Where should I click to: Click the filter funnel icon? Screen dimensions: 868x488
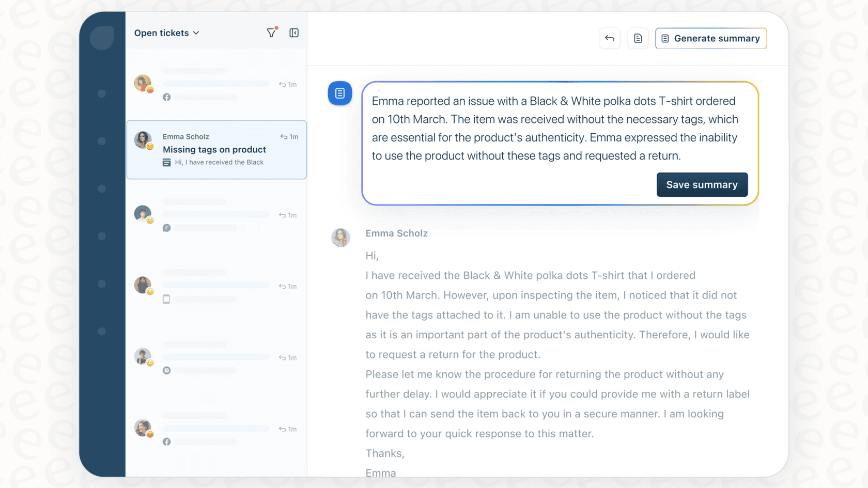271,33
